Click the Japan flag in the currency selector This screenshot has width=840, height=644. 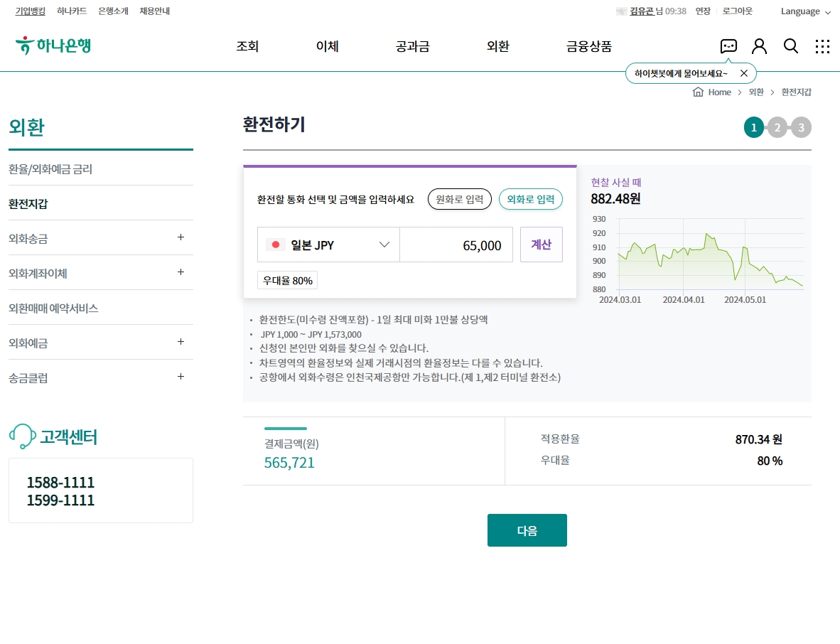click(275, 244)
